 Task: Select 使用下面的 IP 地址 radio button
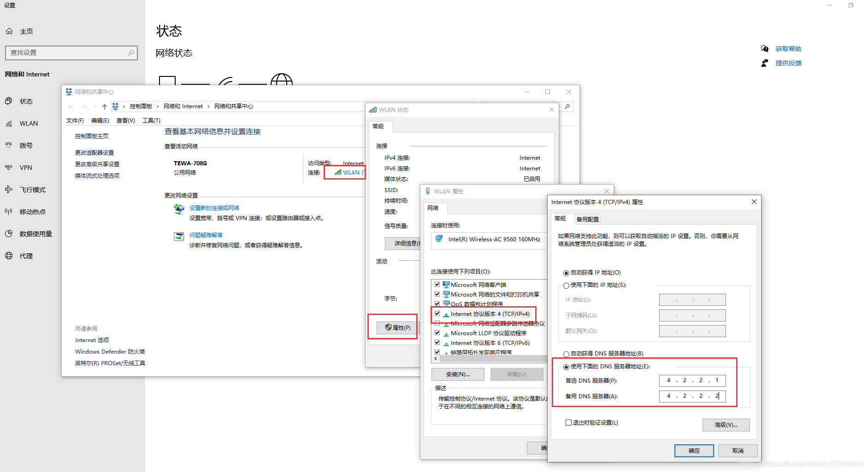(x=566, y=286)
